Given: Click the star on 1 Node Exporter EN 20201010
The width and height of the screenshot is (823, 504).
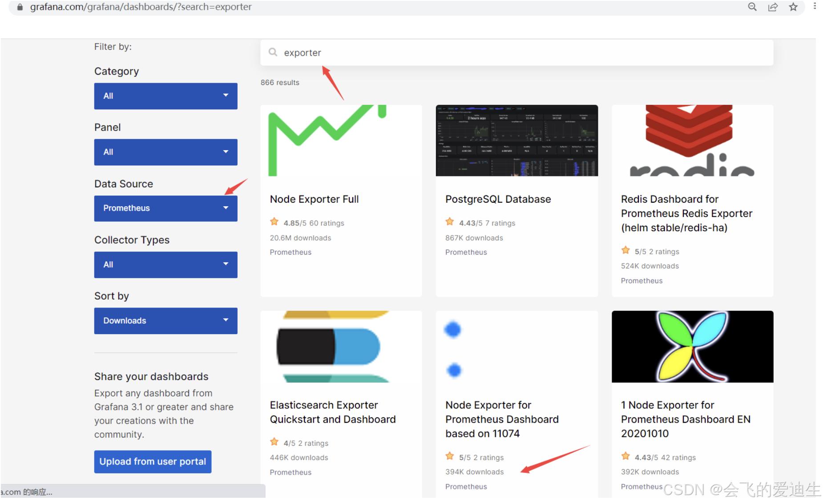Looking at the screenshot, I should point(625,456).
